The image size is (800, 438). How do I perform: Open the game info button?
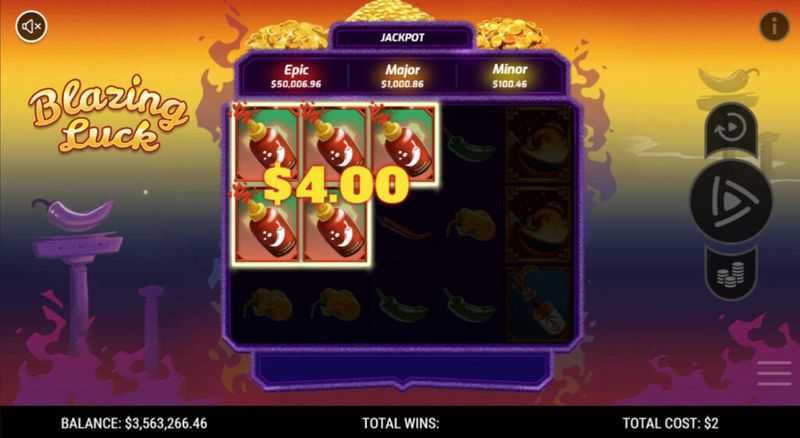click(x=774, y=26)
